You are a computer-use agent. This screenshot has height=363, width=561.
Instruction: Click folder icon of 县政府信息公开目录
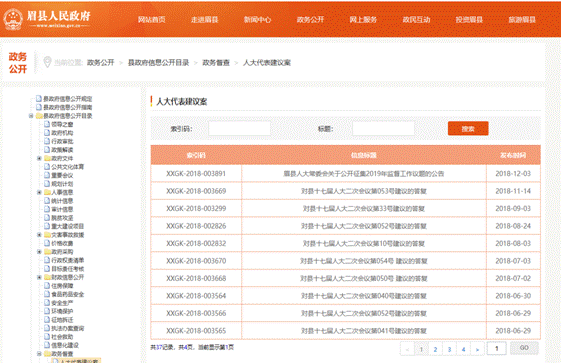coord(39,116)
